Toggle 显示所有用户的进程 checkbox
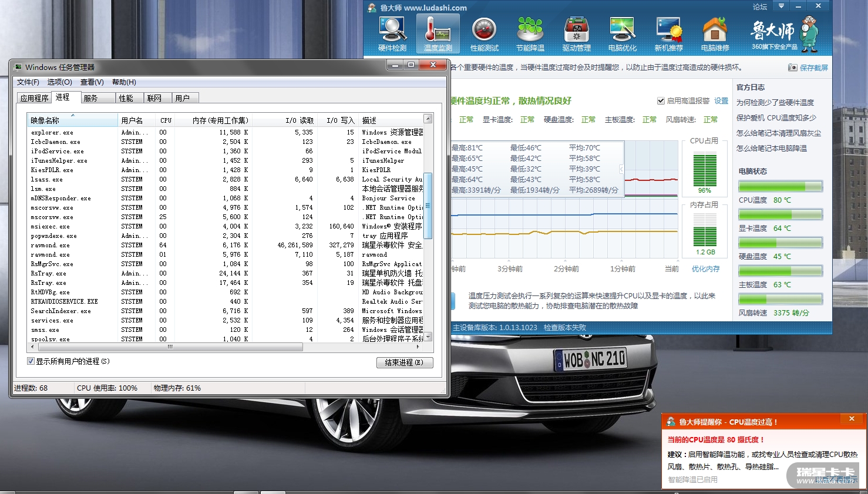This screenshot has height=494, width=868. [x=31, y=361]
